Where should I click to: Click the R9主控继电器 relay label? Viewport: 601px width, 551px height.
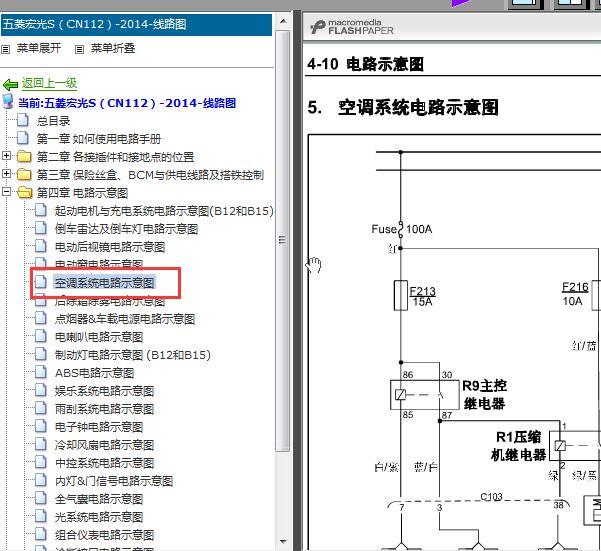pos(484,394)
